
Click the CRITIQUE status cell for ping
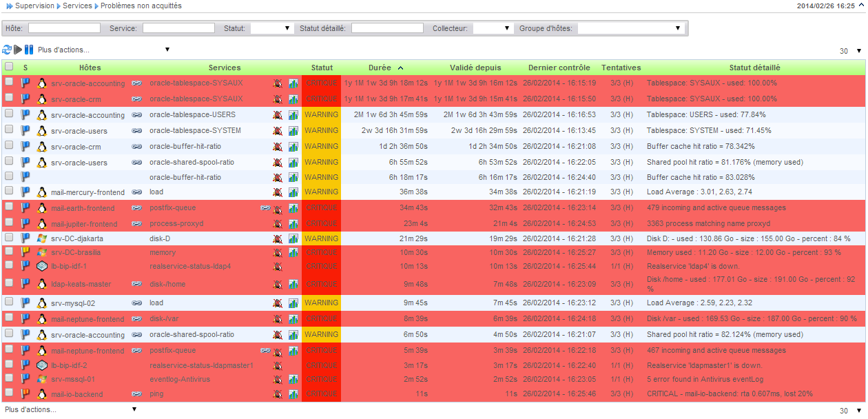point(321,394)
